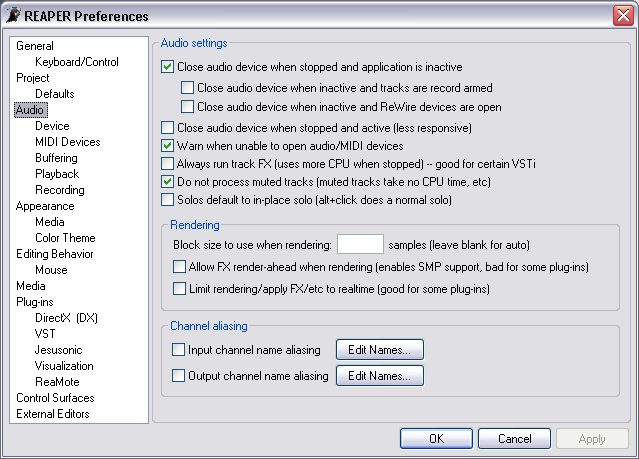
Task: Select Project in the preferences tree
Action: [33, 78]
